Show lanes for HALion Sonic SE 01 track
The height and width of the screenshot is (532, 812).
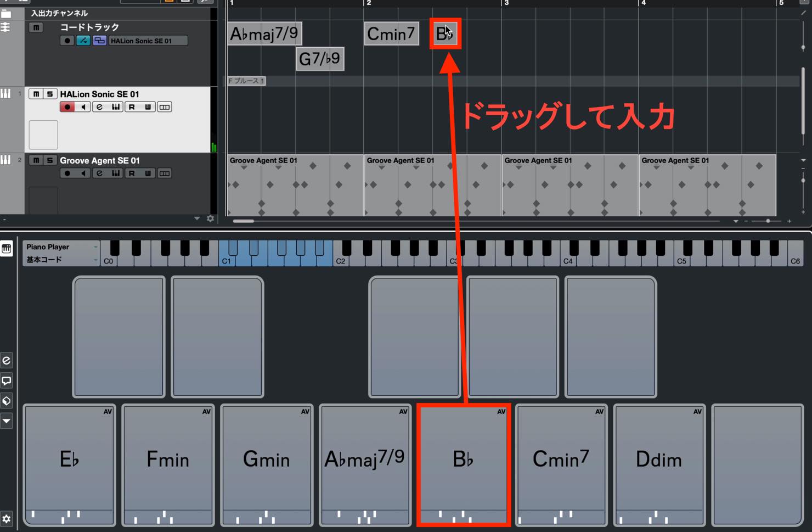click(x=165, y=107)
